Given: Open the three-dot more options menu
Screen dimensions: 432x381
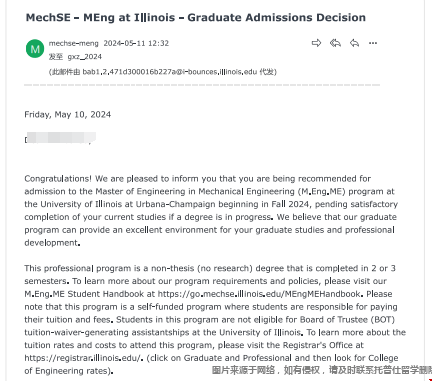Looking at the screenshot, I should pyautogui.click(x=373, y=43).
